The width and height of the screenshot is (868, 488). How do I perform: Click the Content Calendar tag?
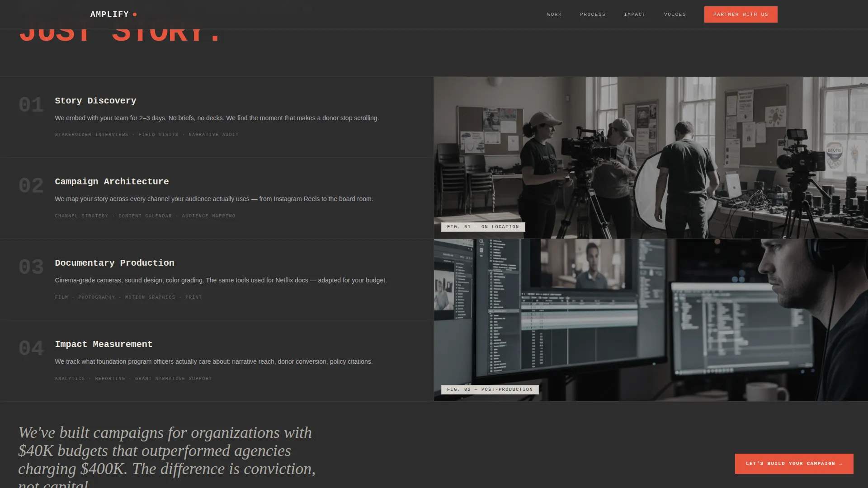(145, 216)
